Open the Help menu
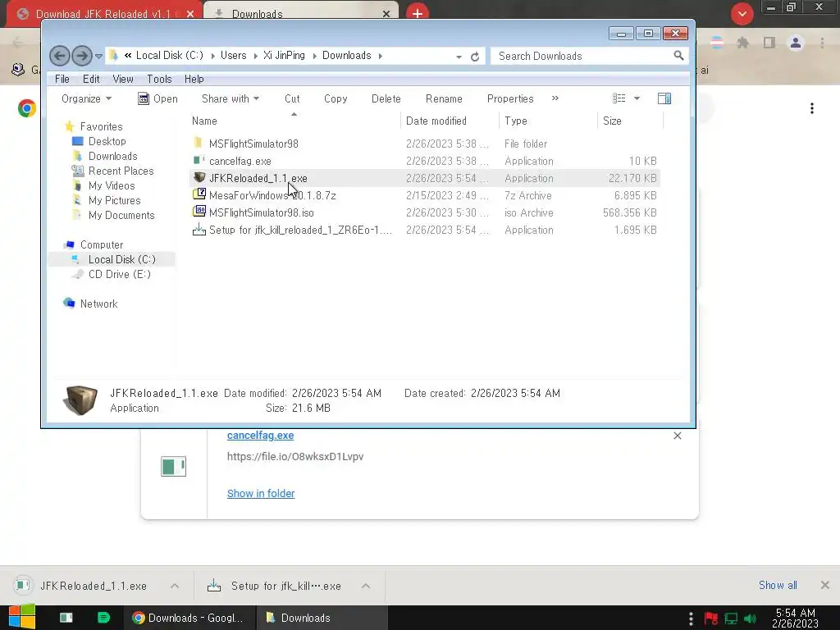This screenshot has height=630, width=840. click(x=194, y=79)
